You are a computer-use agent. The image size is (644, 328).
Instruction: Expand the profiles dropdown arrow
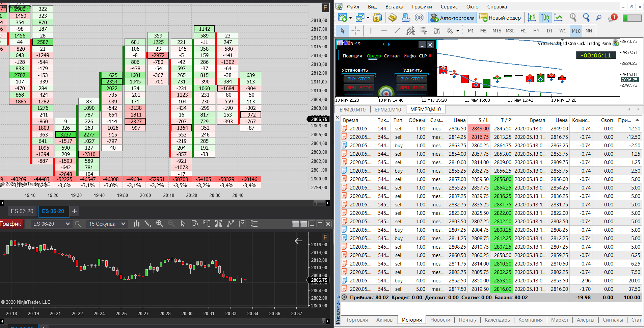coord(368,18)
